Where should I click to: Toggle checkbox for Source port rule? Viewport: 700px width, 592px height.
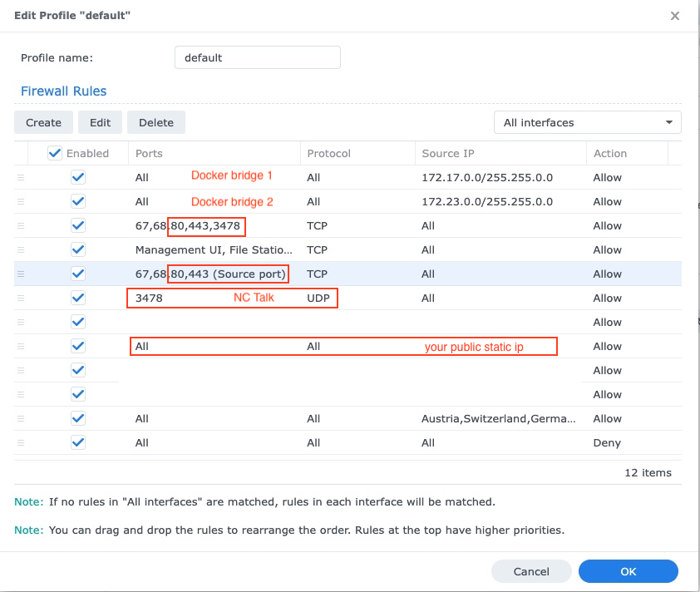coord(78,274)
